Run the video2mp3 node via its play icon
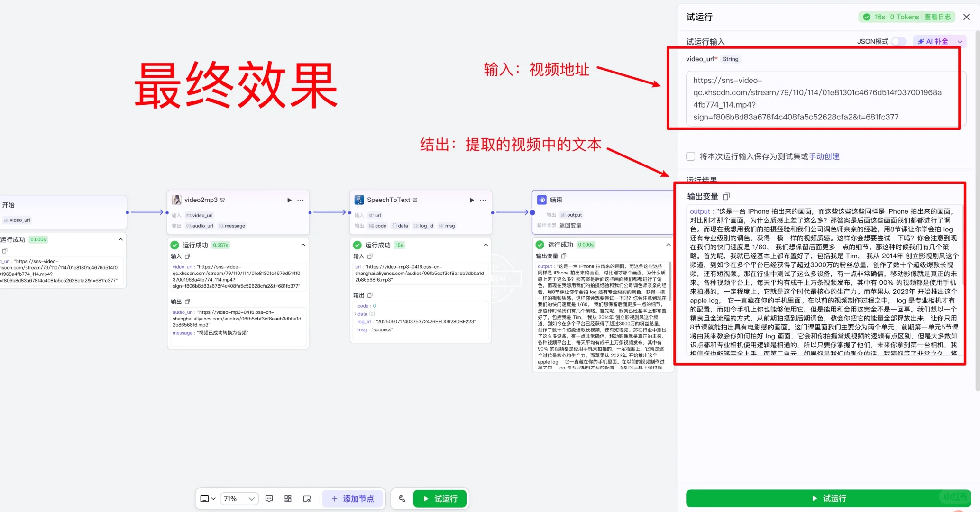Image resolution: width=980 pixels, height=512 pixels. pos(289,200)
